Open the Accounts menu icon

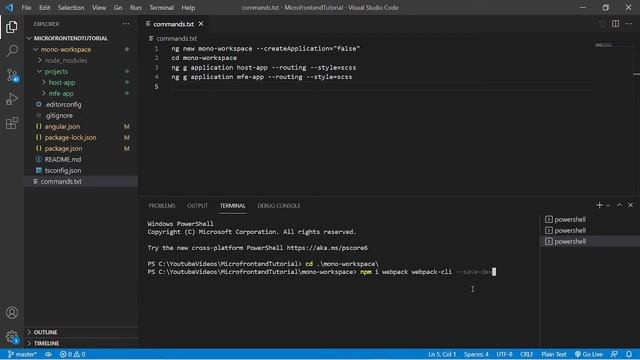tap(12, 313)
